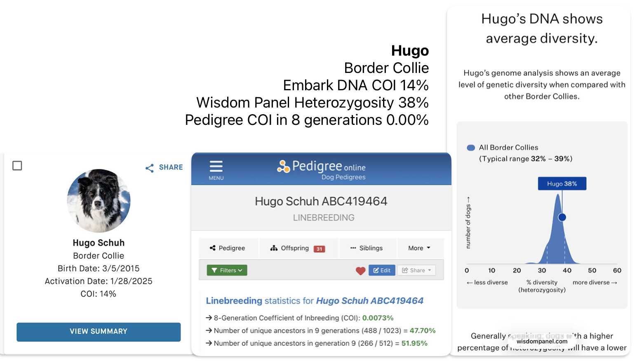The image size is (644, 361).
Task: Click the red Offspring count badge 31
Action: coord(319,249)
